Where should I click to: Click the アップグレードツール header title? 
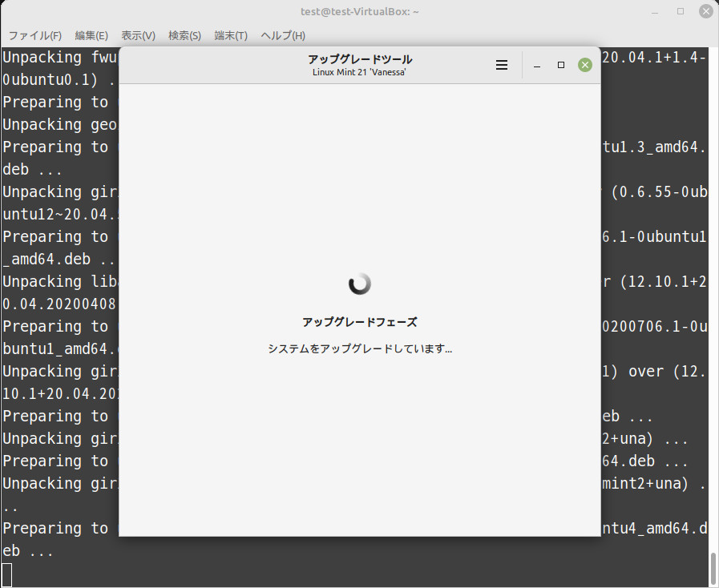pyautogui.click(x=360, y=59)
